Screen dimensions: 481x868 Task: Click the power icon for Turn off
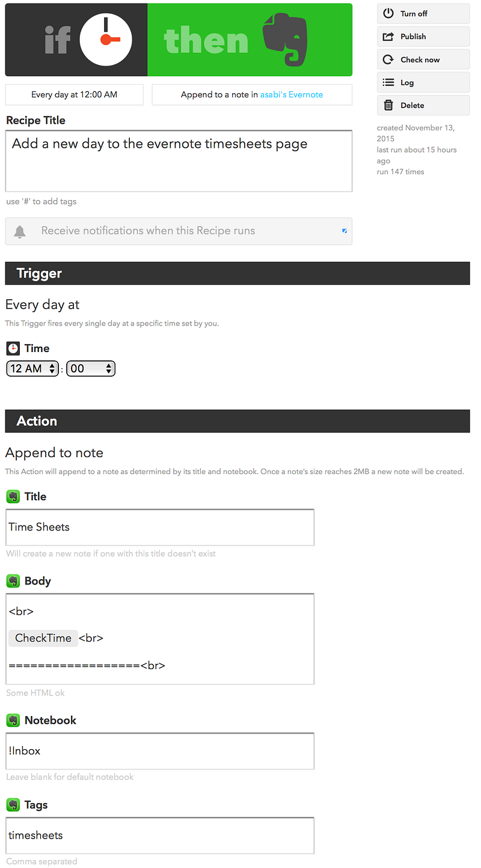coord(388,13)
